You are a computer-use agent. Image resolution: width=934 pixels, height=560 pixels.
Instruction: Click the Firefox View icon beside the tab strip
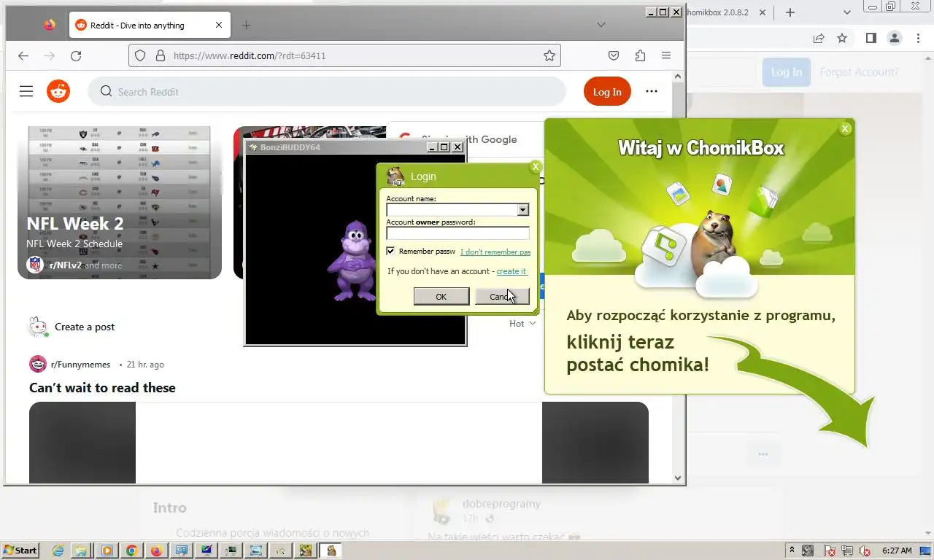coord(49,25)
